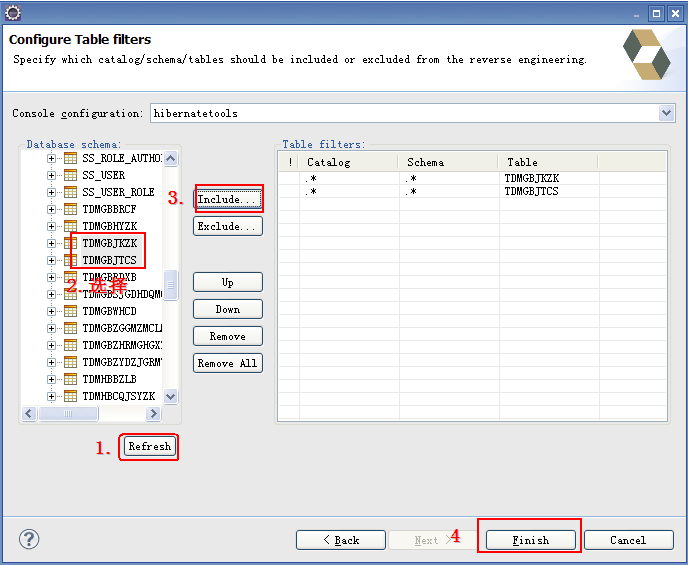Click the Schema column header

pos(448,162)
